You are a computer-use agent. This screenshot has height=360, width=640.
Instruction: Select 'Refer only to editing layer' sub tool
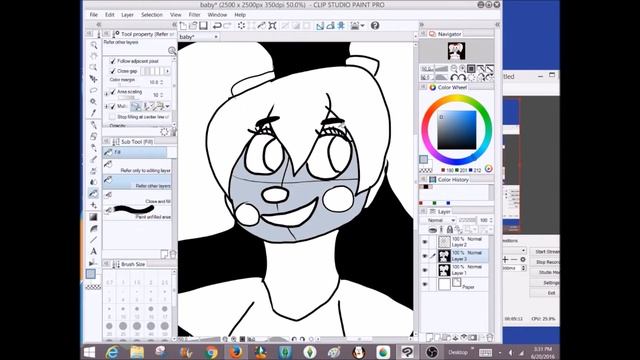(137, 167)
